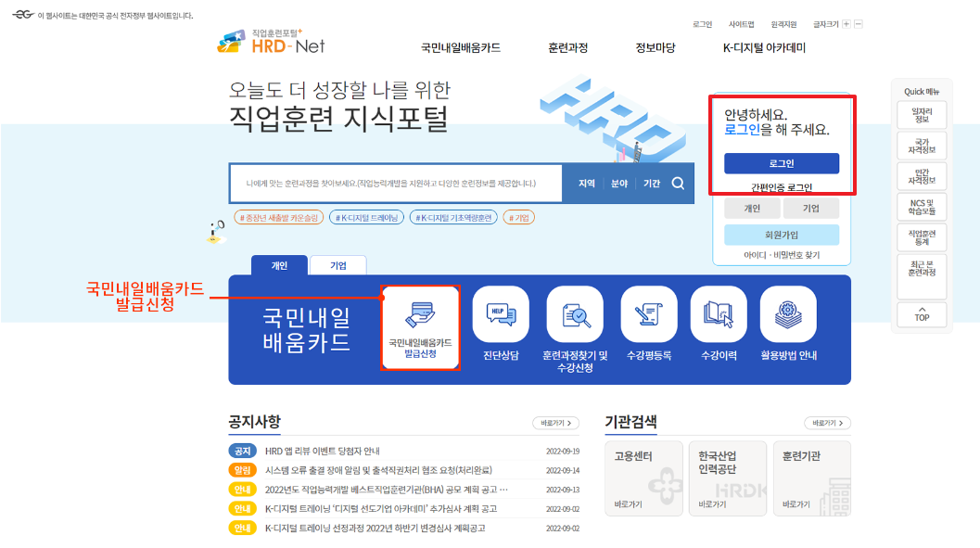Open Quick menu 일자리 정보
This screenshot has width=980, height=548.
(922, 115)
